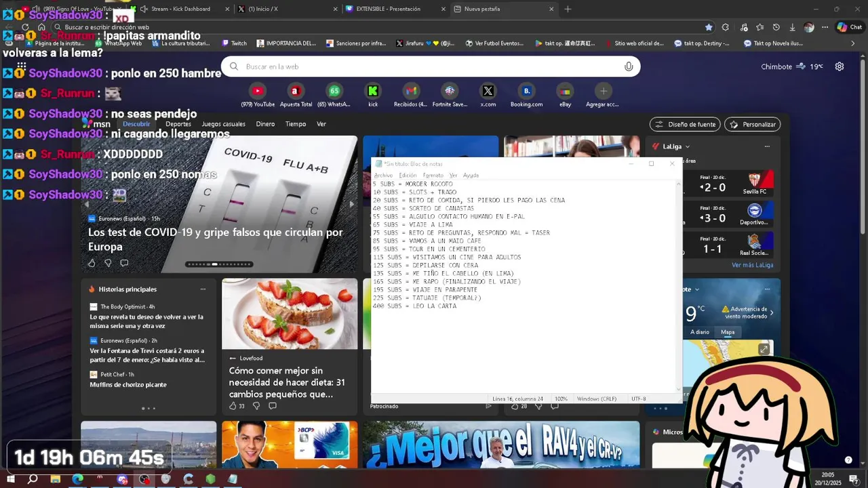Open the Fortnite Save shortcut tile
Screen dimensions: 868x488
450,96
